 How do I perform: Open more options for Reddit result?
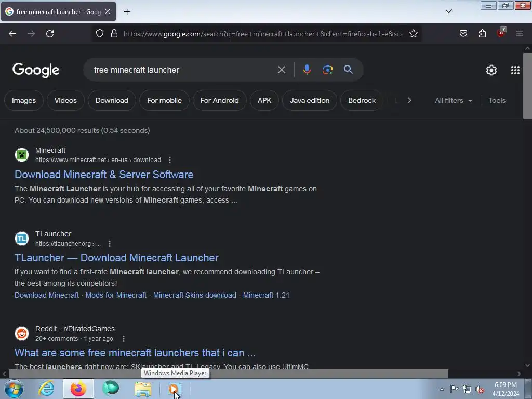point(124,339)
